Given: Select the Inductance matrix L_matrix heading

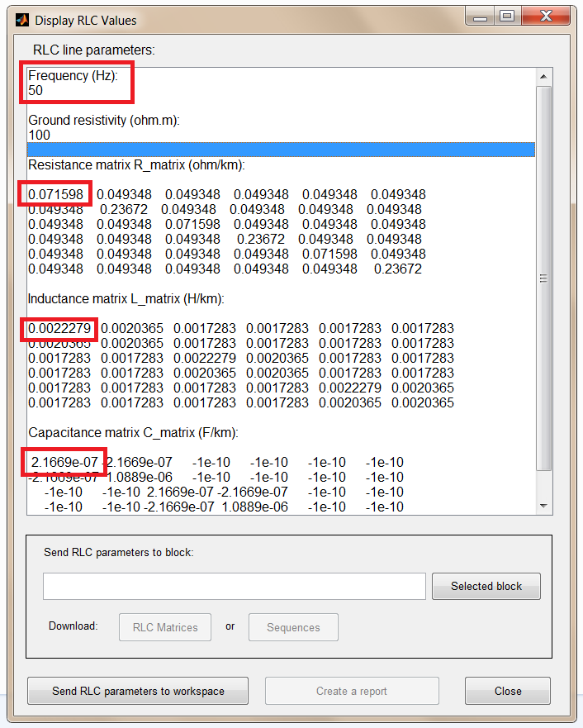Looking at the screenshot, I should click(x=126, y=299).
